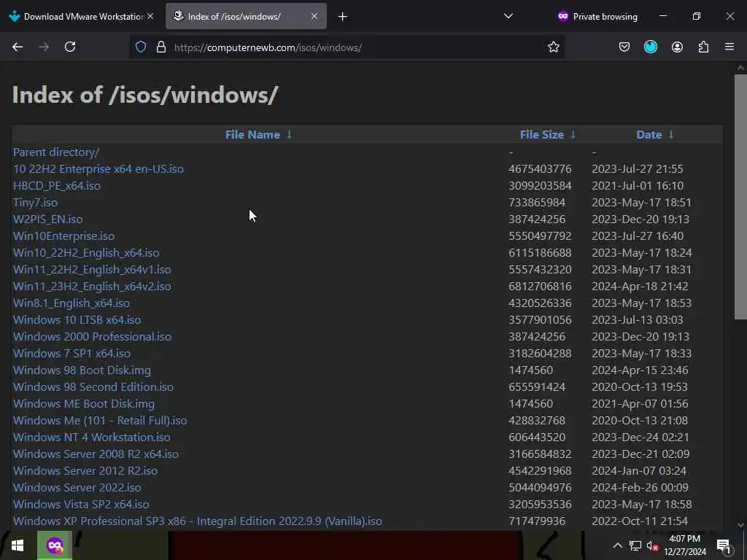Select the Index of /isos/windows/ tab
Screen dimensions: 747x560
click(x=246, y=16)
